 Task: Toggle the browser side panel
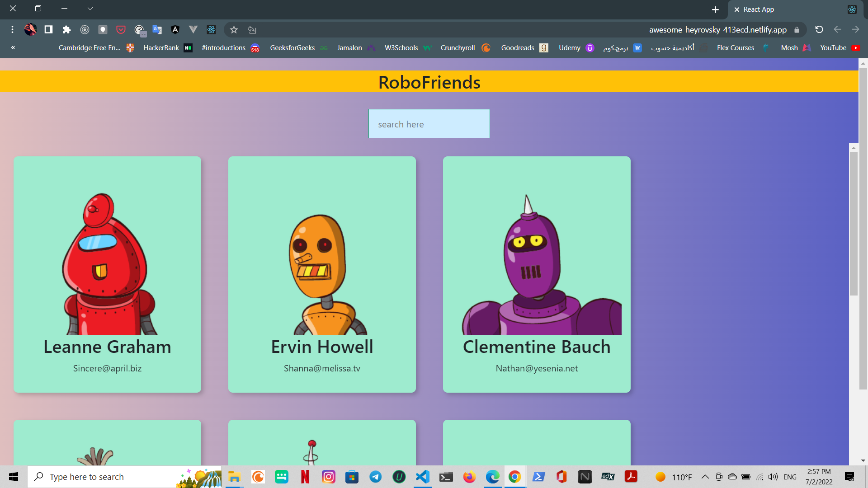click(x=48, y=30)
